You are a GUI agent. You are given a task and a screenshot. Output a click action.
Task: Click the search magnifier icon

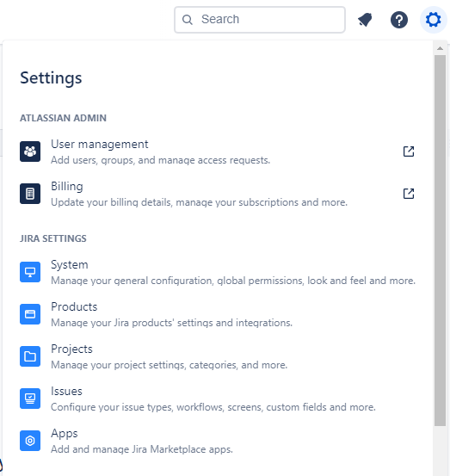[188, 20]
